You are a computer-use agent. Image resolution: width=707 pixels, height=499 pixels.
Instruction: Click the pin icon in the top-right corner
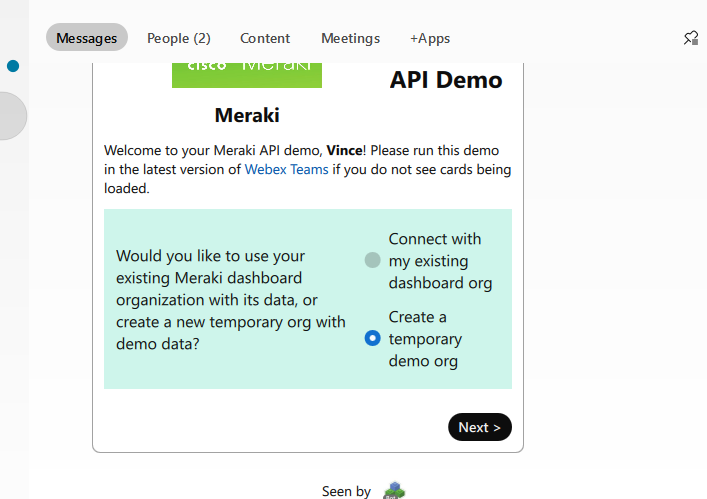tap(690, 38)
